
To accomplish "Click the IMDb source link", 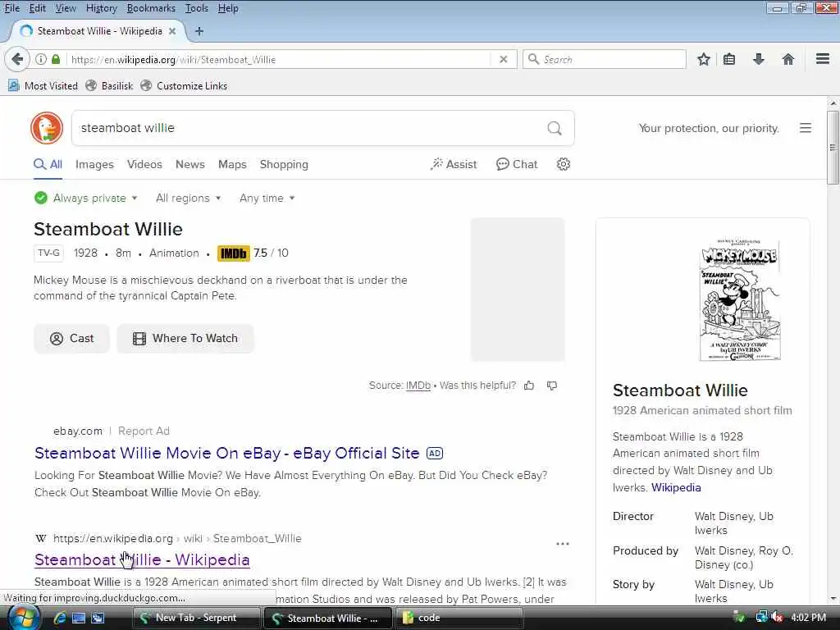I will [x=418, y=386].
